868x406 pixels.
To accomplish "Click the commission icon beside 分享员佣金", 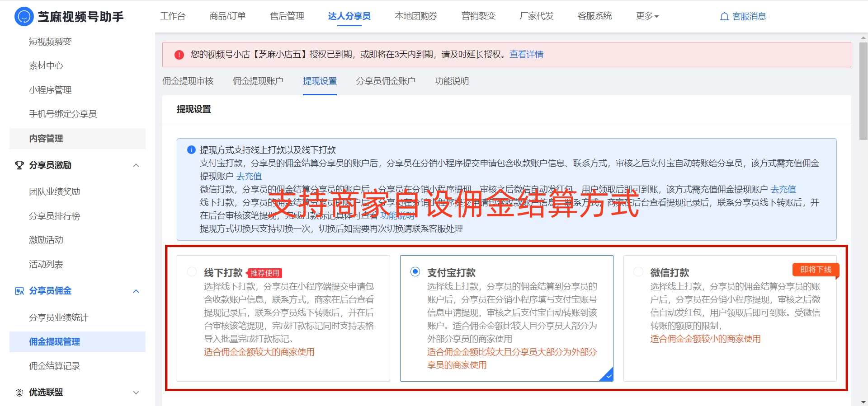I will (19, 291).
